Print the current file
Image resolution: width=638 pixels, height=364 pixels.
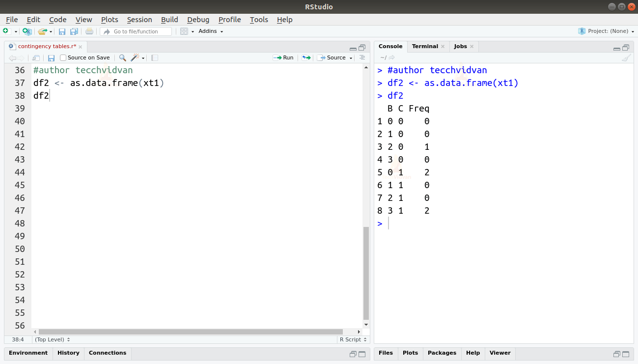pos(88,31)
